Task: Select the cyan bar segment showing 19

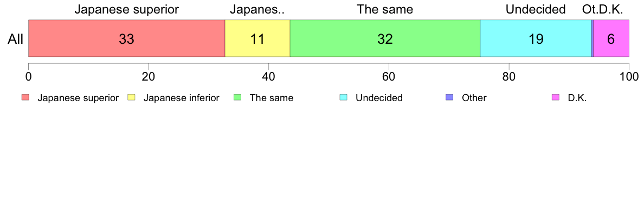Action: tap(536, 38)
